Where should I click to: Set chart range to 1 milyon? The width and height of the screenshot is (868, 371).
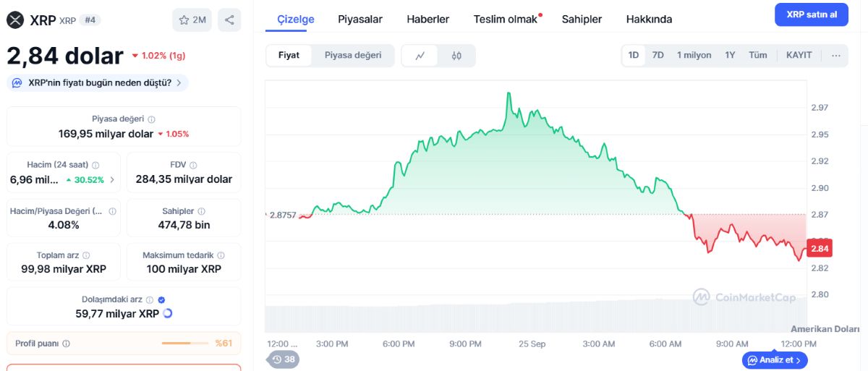point(694,56)
